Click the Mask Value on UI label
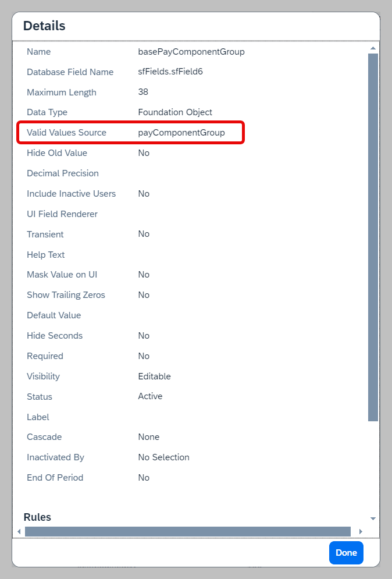Screen dimensions: 392x579 click(x=62, y=274)
